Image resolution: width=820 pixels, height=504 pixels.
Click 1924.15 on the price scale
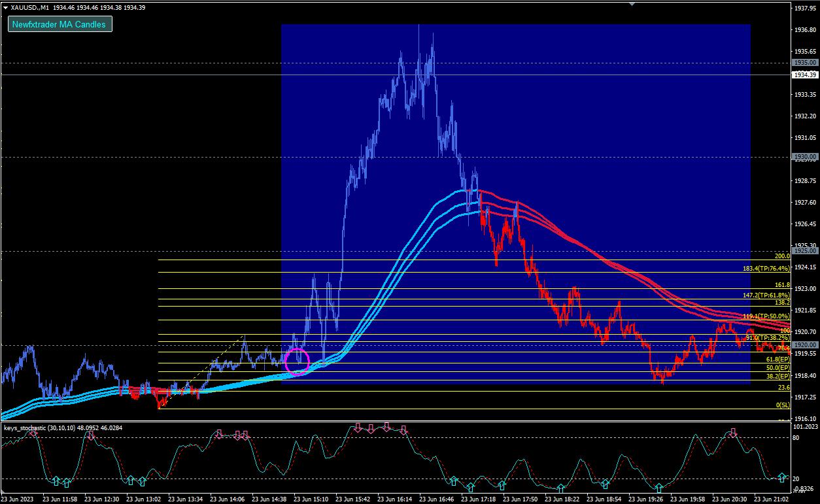pos(805,267)
